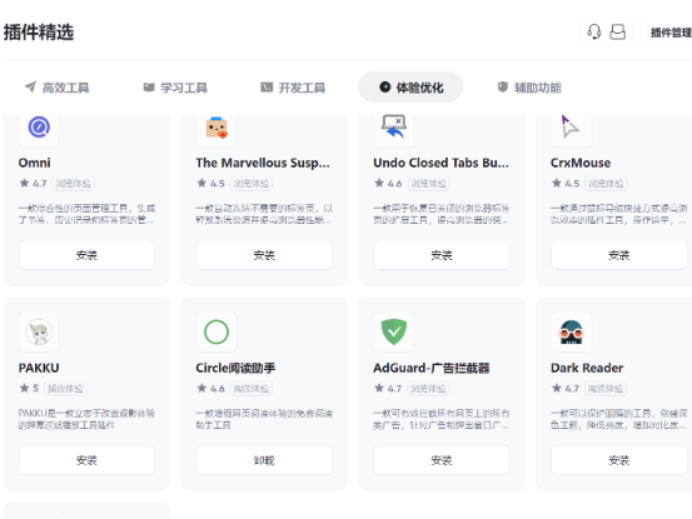Image resolution: width=692 pixels, height=519 pixels.
Task: Click the Undo Closed Tabs Button icon
Action: click(x=394, y=128)
